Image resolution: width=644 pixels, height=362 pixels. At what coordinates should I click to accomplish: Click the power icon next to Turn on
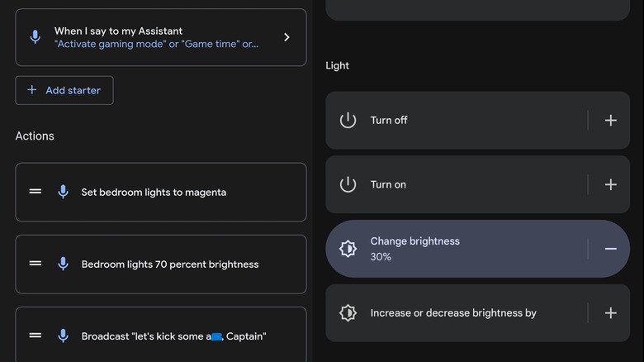(348, 185)
